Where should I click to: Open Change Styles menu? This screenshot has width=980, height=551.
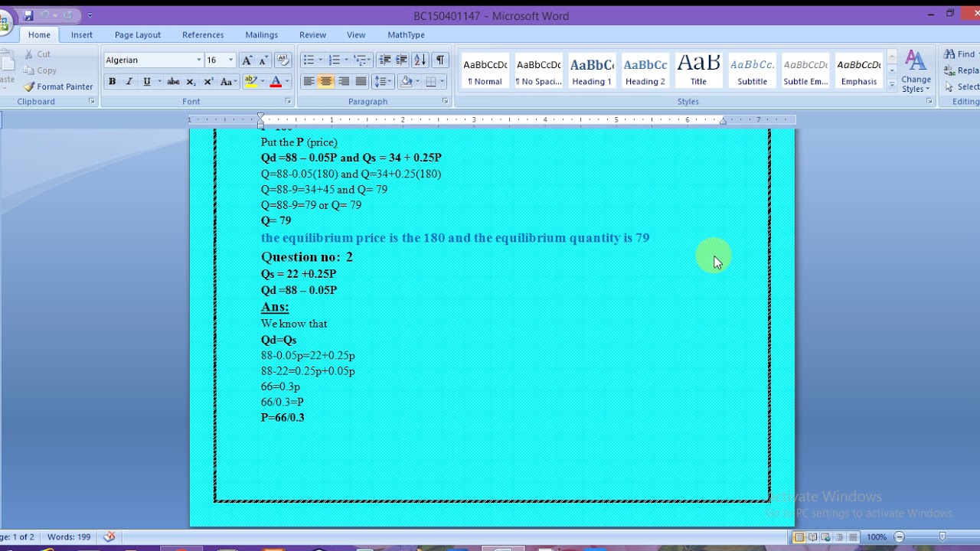pyautogui.click(x=916, y=72)
